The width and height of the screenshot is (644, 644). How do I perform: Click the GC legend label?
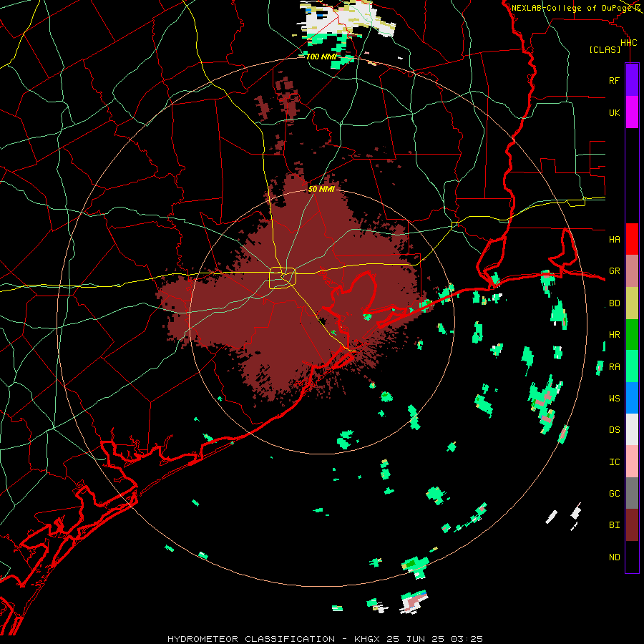pos(614,493)
